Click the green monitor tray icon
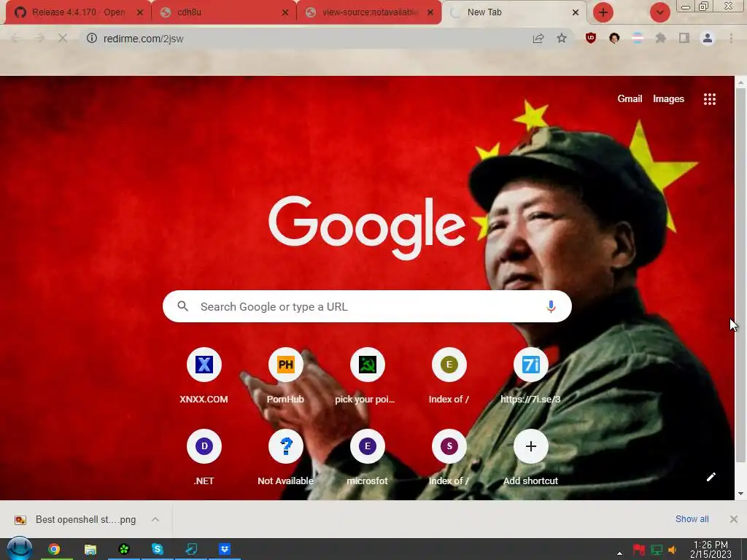 [x=657, y=550]
